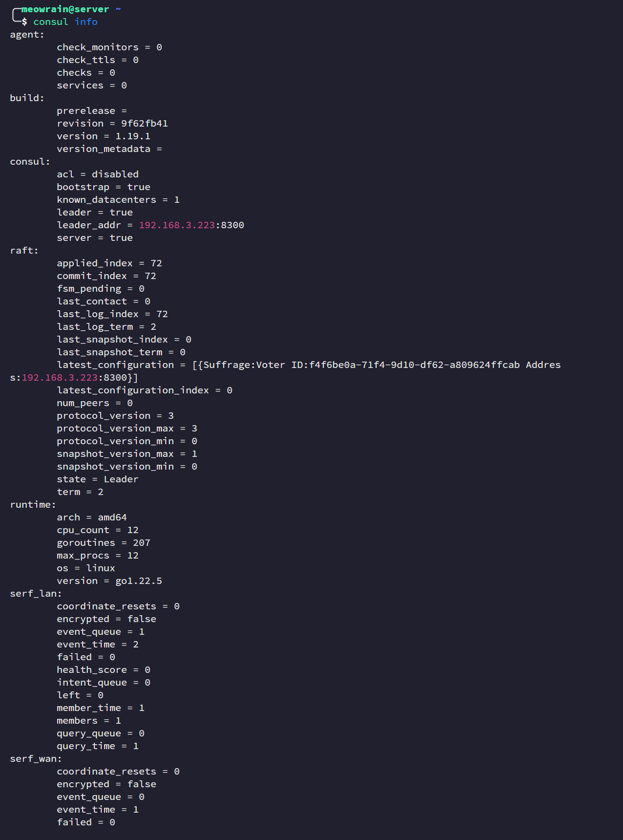623x840 pixels.
Task: Click the revision value 9f62fb41
Action: tap(144, 124)
